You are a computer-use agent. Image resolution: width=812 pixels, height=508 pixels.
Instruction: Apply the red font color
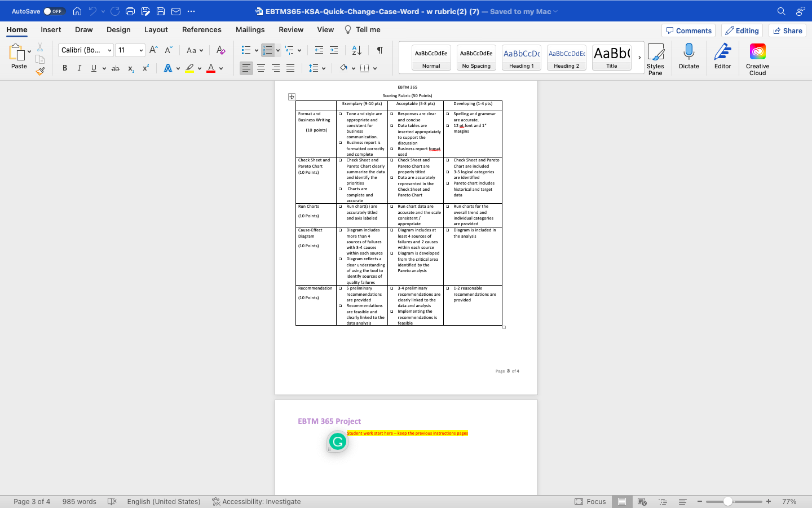(x=211, y=68)
